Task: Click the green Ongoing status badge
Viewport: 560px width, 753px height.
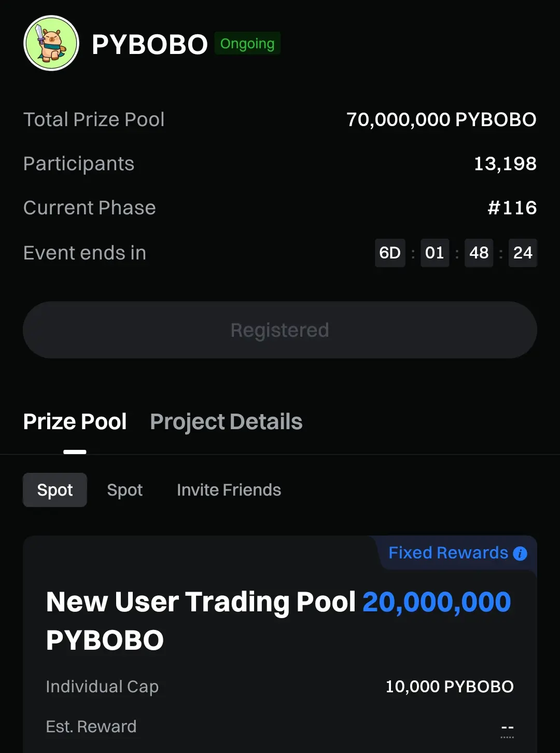Action: 247,44
